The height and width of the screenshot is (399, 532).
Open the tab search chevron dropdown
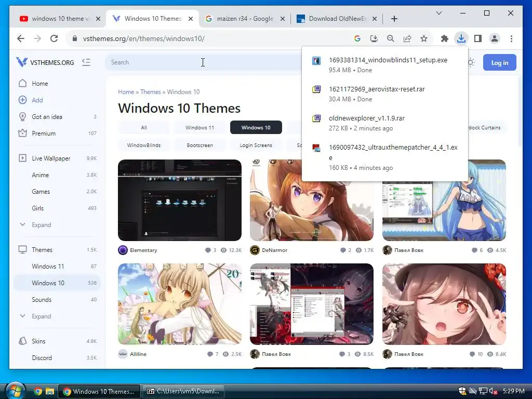coord(438,13)
